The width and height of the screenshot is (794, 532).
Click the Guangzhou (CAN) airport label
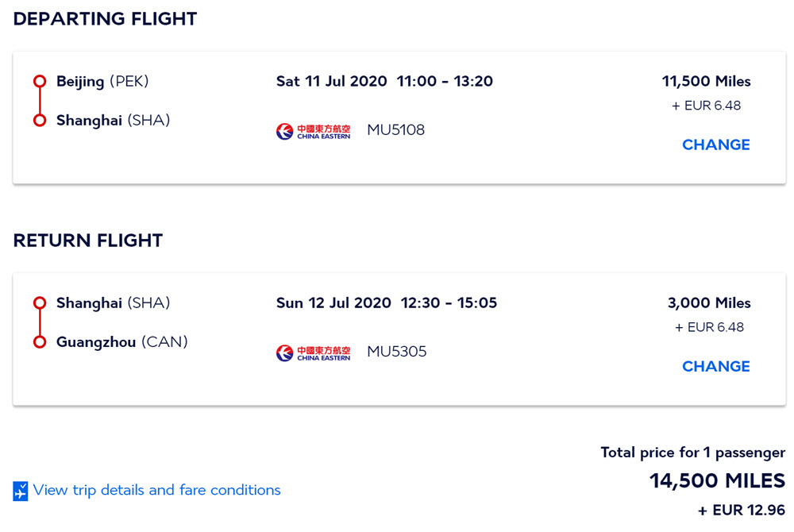122,342
